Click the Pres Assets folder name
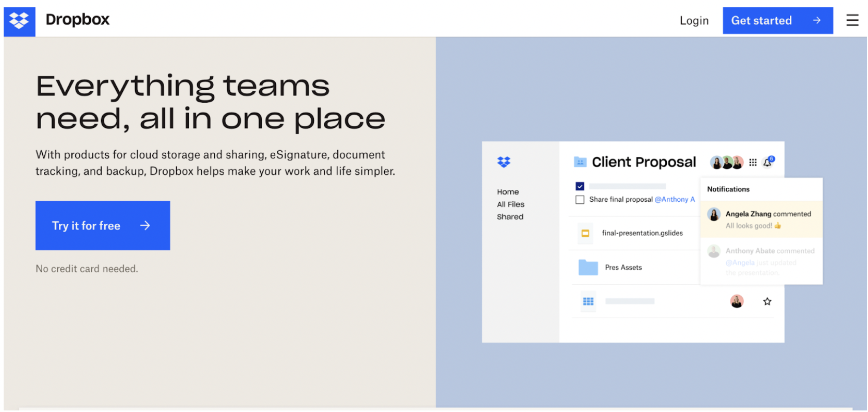Screen dimensions: 868x412 [624, 268]
